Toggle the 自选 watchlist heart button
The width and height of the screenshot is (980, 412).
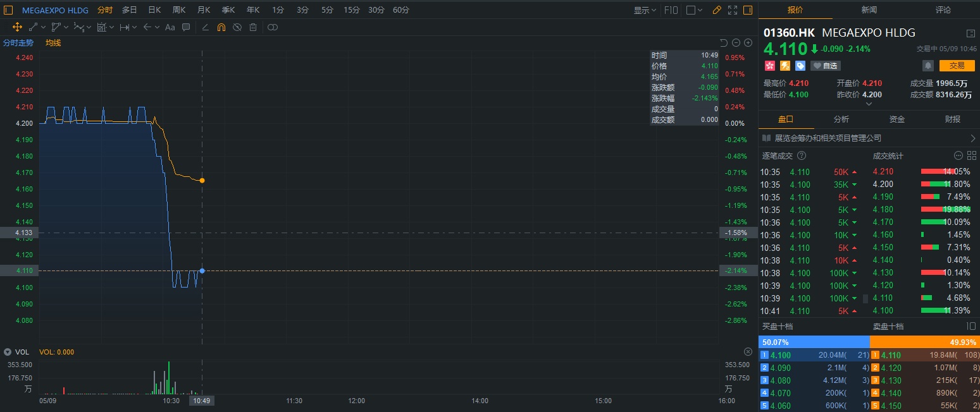(825, 66)
